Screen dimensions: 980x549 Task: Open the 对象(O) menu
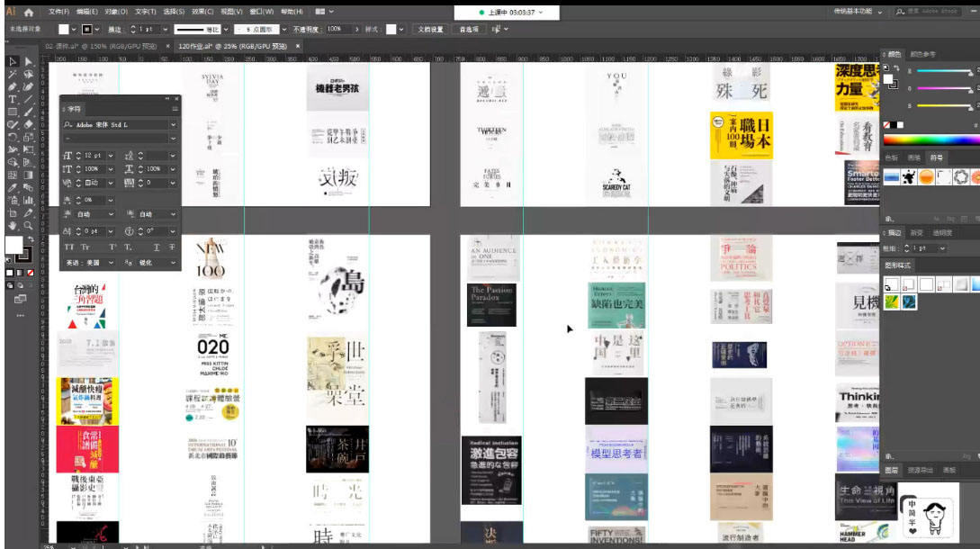point(115,12)
